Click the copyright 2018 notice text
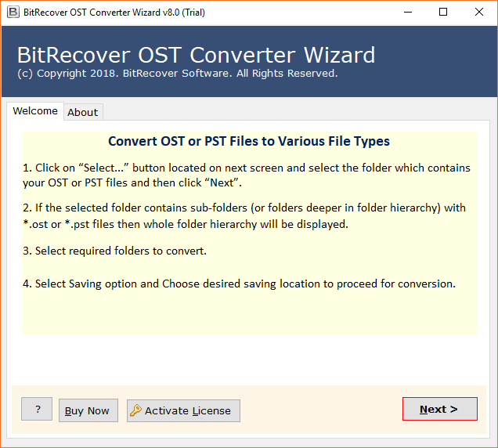 177,74
